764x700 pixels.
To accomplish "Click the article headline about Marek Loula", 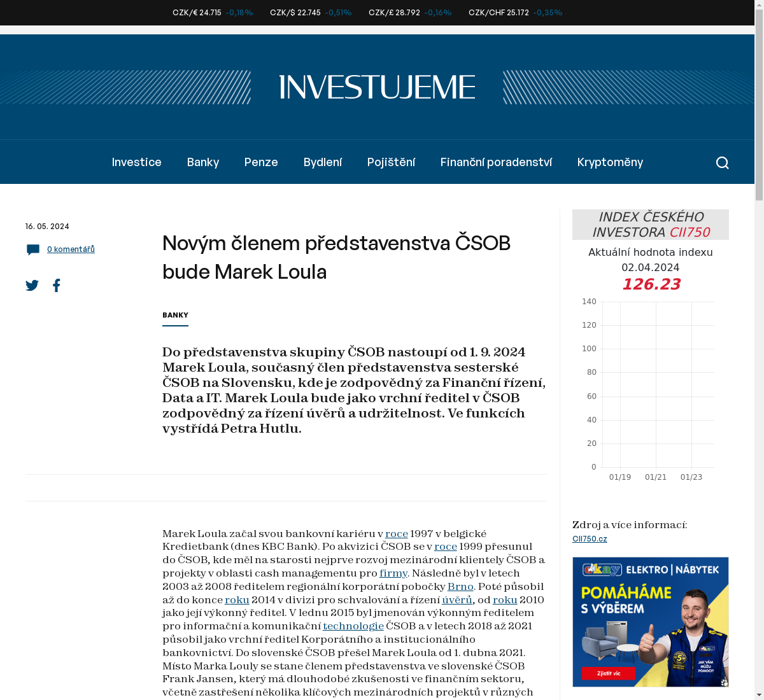I will tap(336, 257).
